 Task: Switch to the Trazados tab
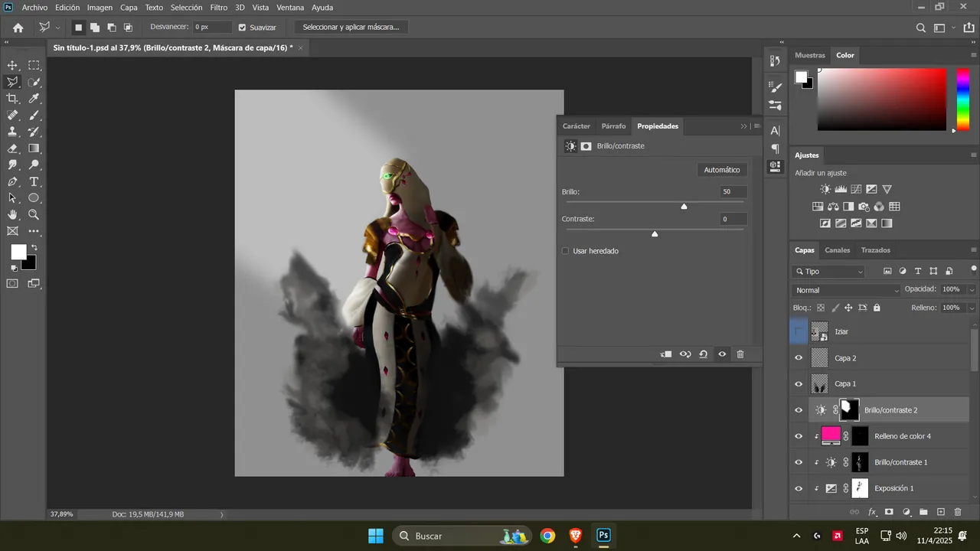[875, 250]
